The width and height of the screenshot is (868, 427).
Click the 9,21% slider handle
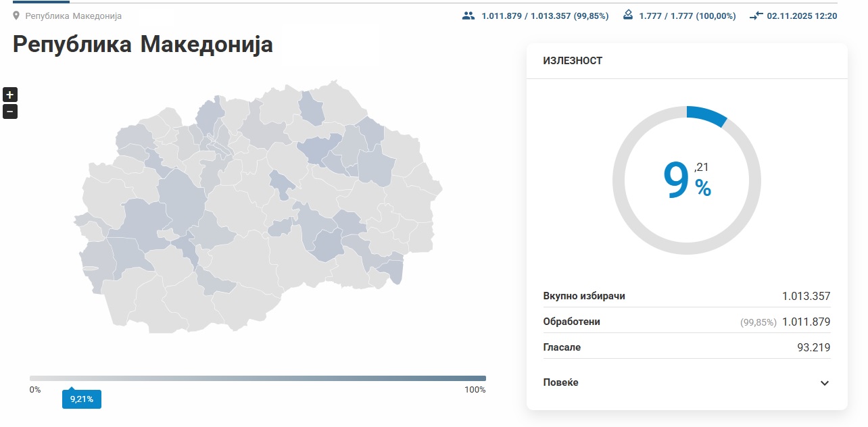81,399
